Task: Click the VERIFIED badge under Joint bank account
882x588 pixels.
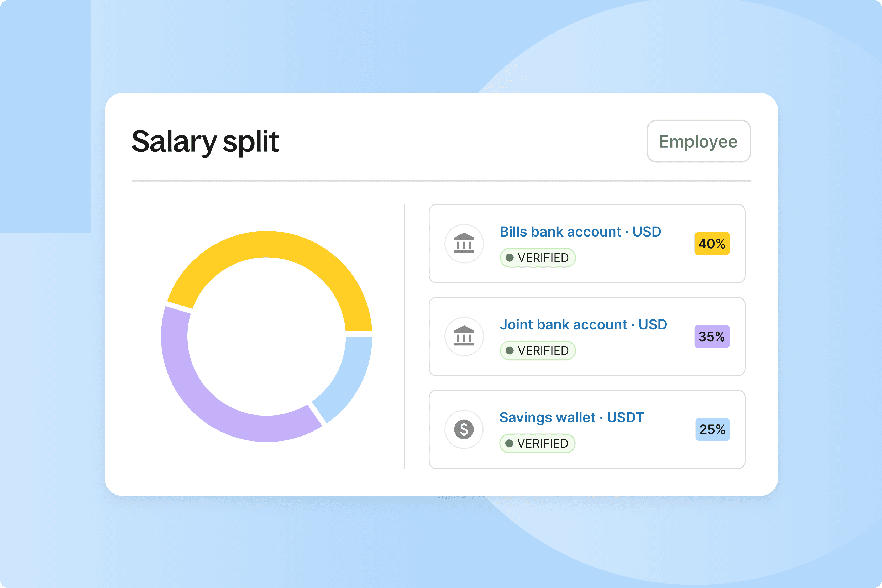Action: point(537,351)
